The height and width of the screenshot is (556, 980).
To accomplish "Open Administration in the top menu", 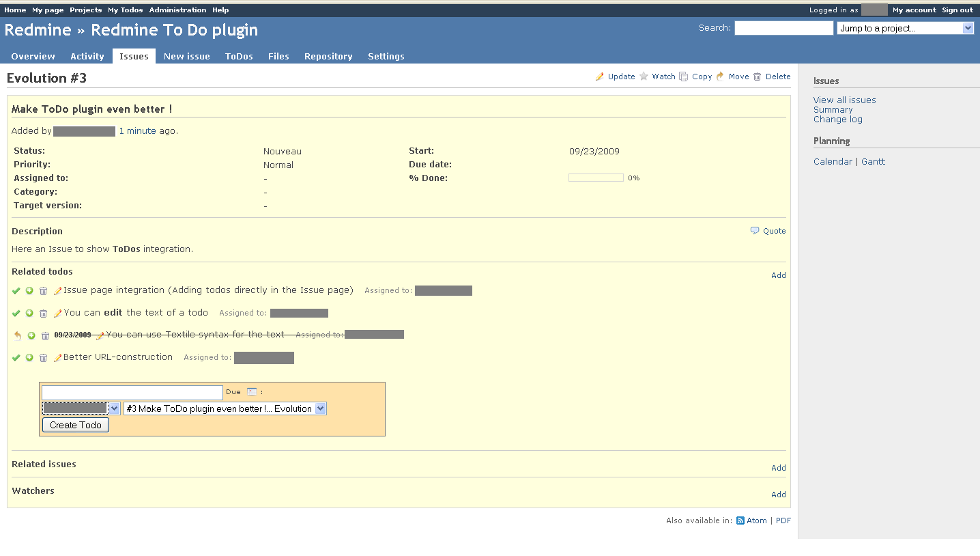I will [x=178, y=10].
